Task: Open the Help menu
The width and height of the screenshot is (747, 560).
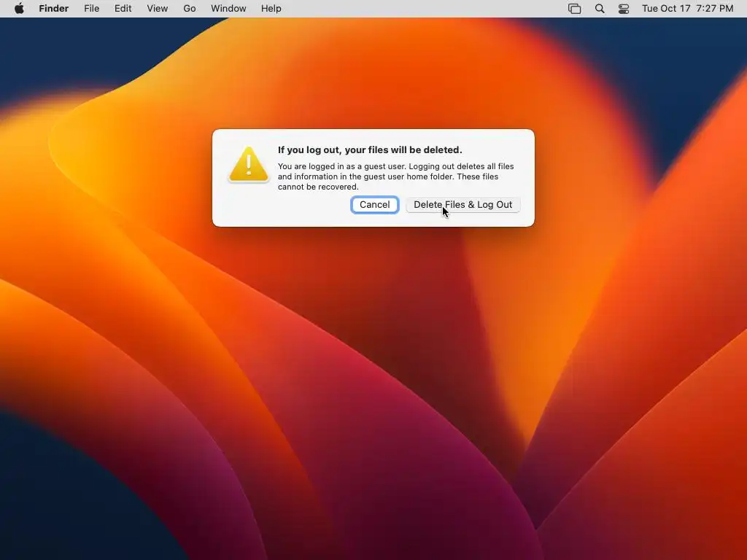Action: (x=271, y=9)
